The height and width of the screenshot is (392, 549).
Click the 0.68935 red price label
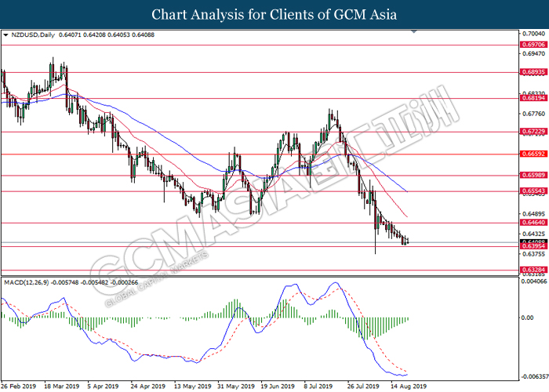[x=533, y=72]
